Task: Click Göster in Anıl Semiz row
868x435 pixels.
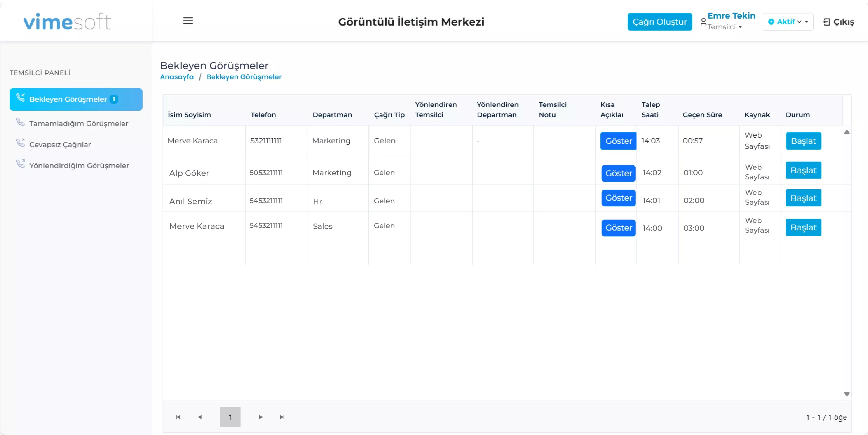Action: [x=618, y=198]
